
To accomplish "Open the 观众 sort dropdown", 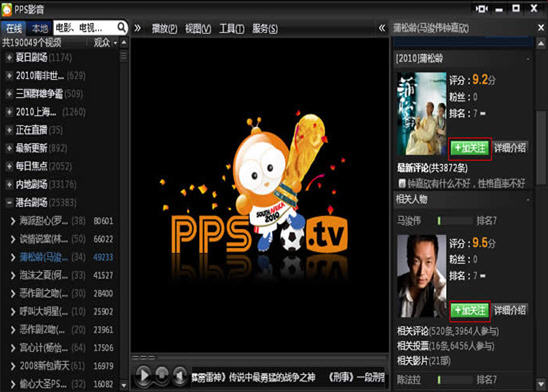I will click(106, 43).
